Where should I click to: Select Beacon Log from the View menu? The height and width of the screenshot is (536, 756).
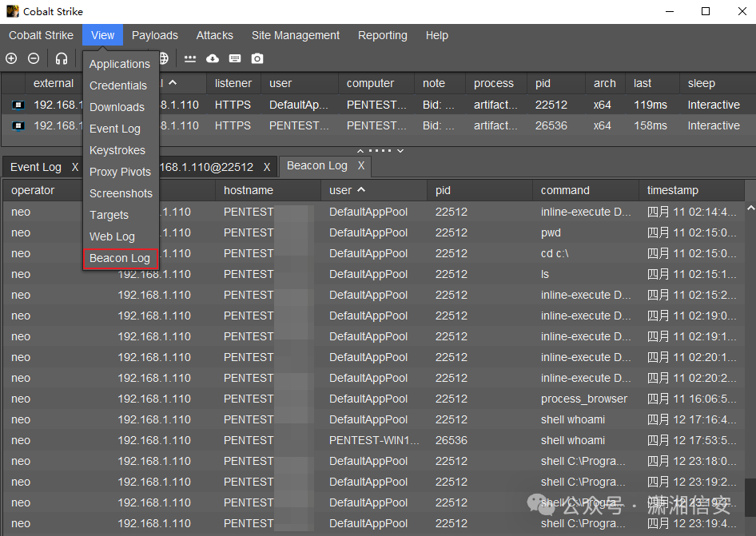(120, 258)
